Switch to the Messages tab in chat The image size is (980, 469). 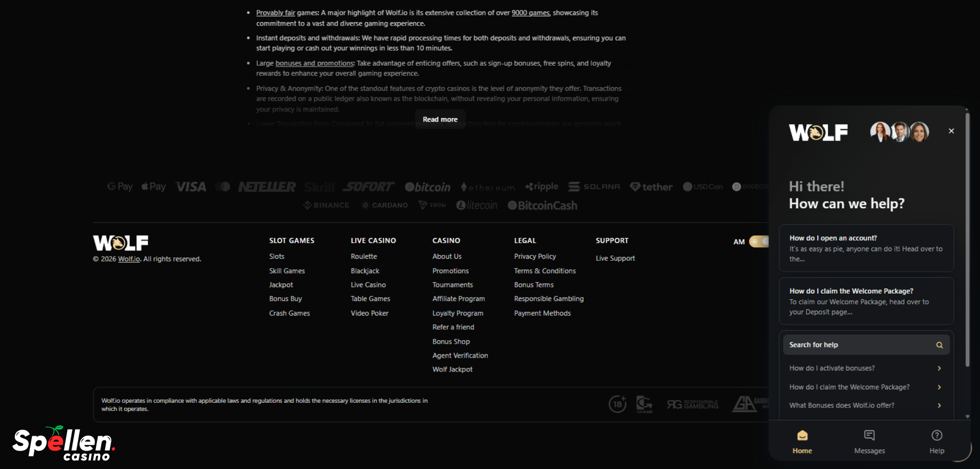click(870, 442)
